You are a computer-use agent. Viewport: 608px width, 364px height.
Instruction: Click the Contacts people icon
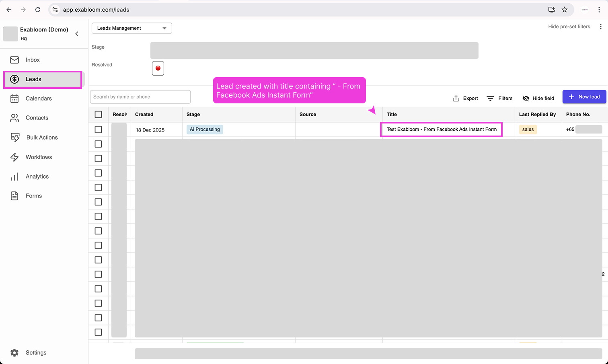[x=14, y=117]
